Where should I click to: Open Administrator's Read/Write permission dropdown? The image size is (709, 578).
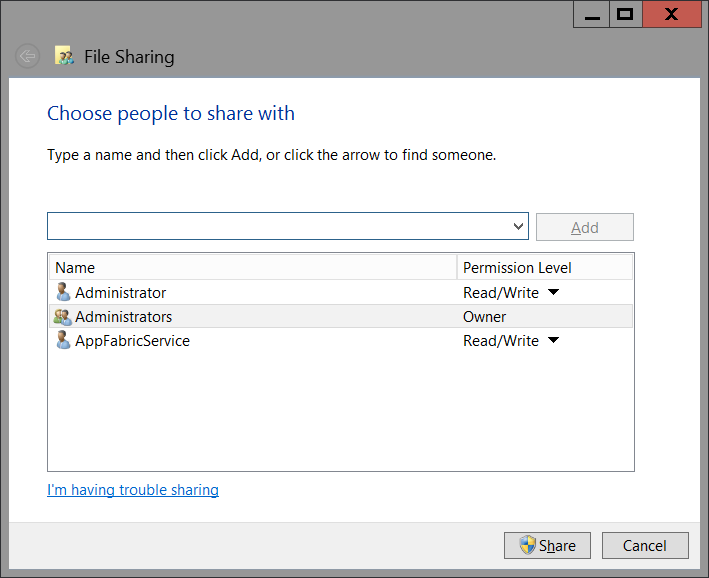(x=553, y=292)
